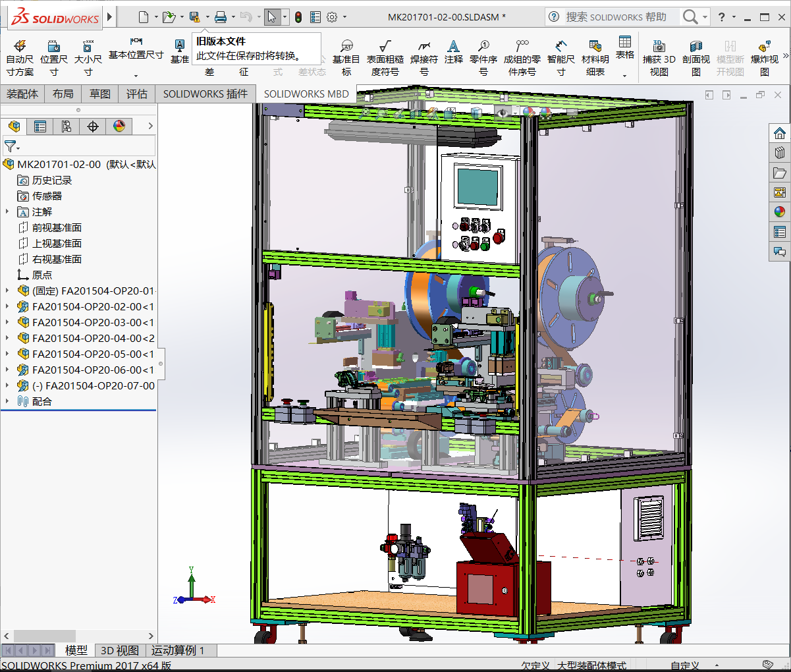Open the New document dropdown arrow
Screen dimensions: 791x672
click(x=156, y=17)
